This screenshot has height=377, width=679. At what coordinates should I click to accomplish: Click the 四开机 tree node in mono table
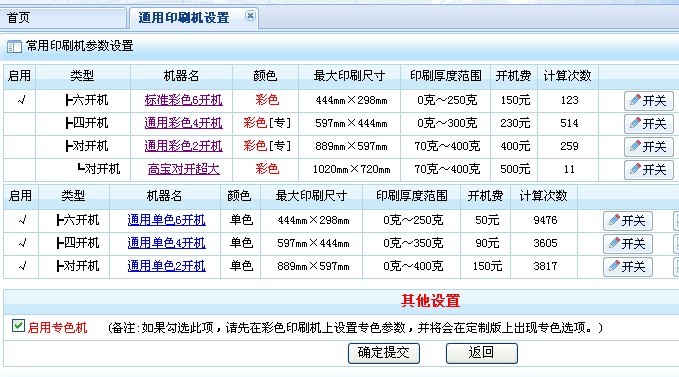coord(78,243)
